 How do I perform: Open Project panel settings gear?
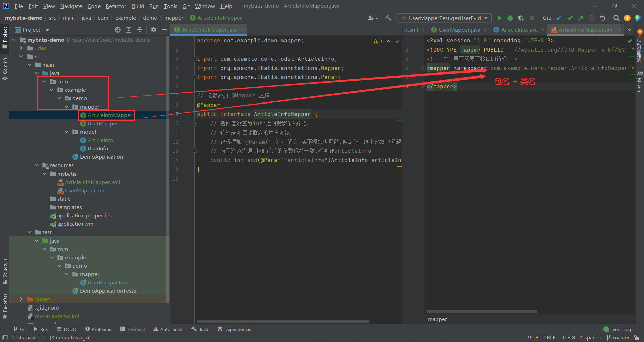click(154, 30)
